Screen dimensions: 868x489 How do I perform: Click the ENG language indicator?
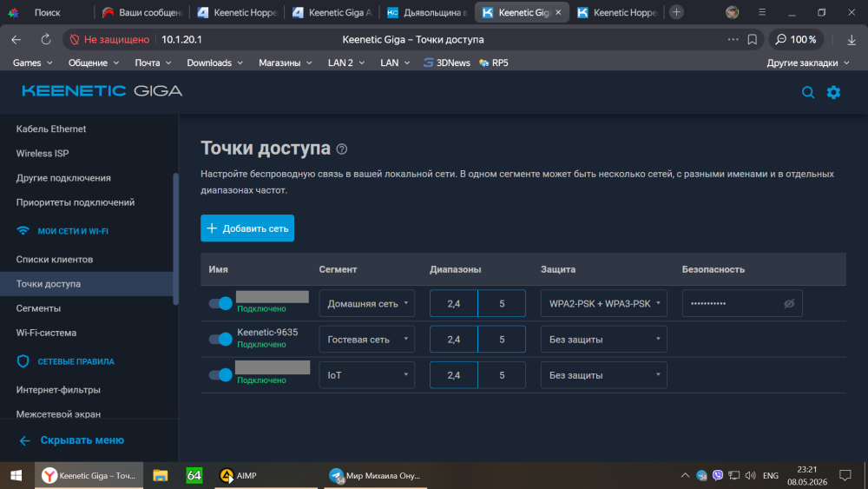771,475
